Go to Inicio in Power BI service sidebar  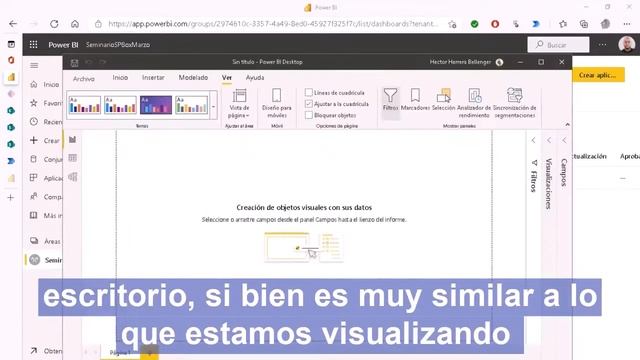pos(46,84)
